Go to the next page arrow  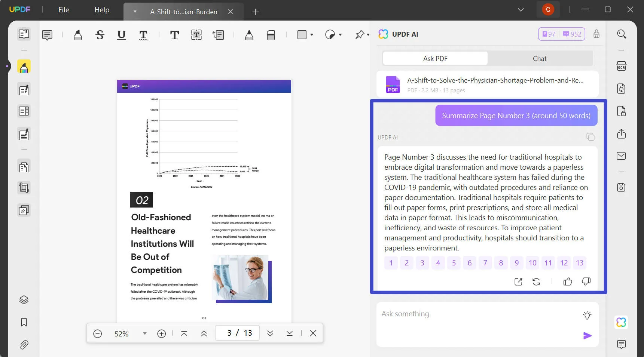(270, 333)
